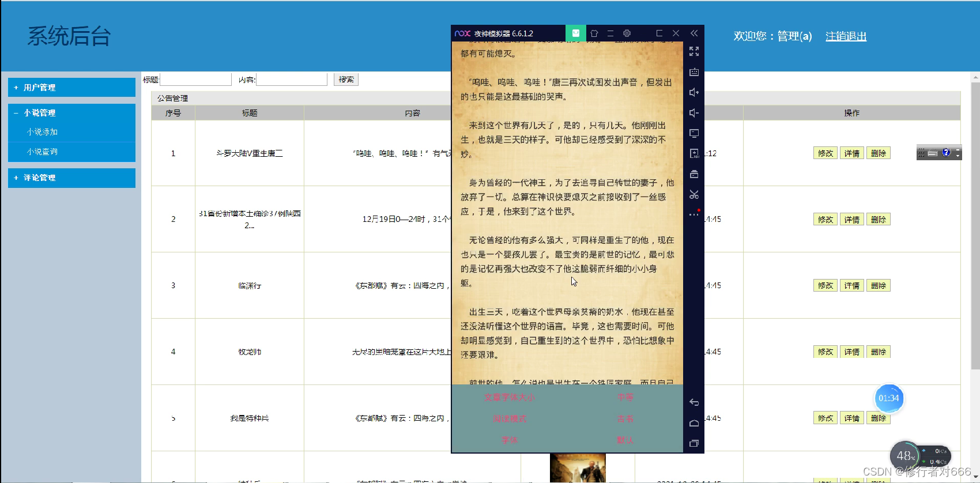The width and height of the screenshot is (980, 483).
Task: Open 小说添加 submenu item
Action: pos(42,132)
